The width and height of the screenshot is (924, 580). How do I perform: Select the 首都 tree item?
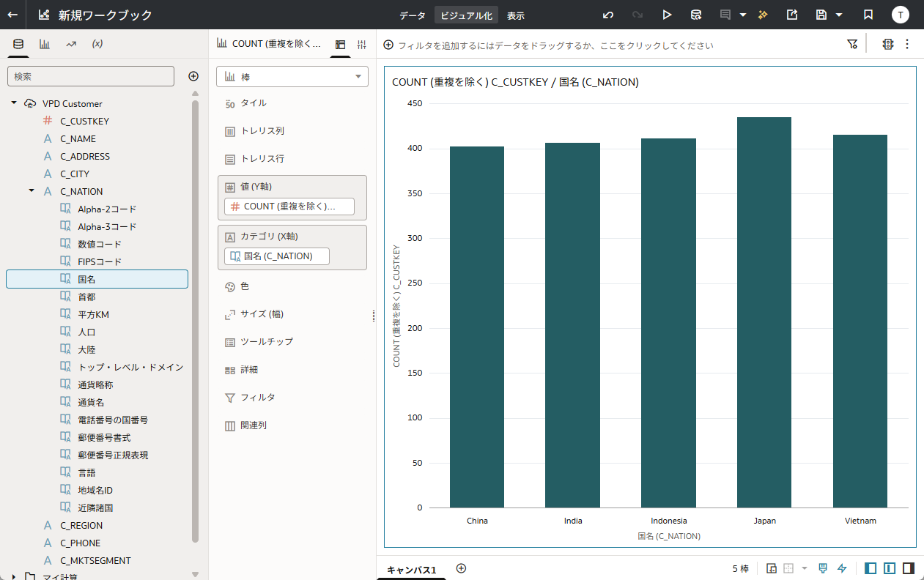point(86,297)
